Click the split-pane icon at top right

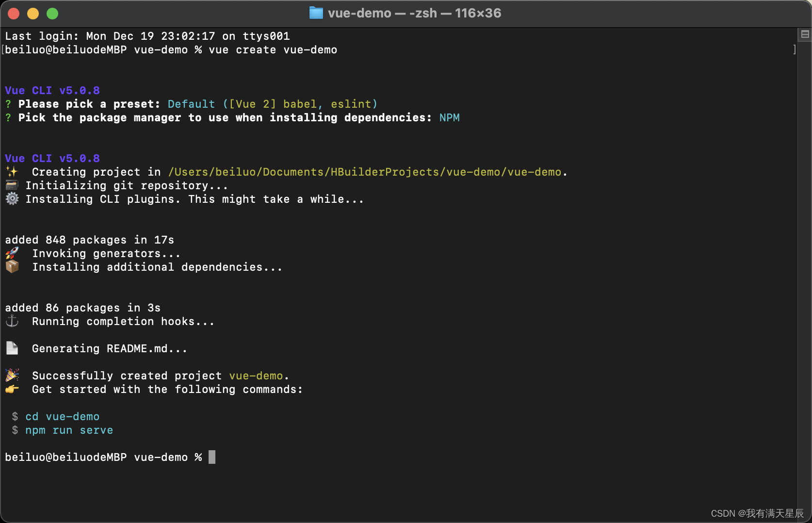[805, 34]
